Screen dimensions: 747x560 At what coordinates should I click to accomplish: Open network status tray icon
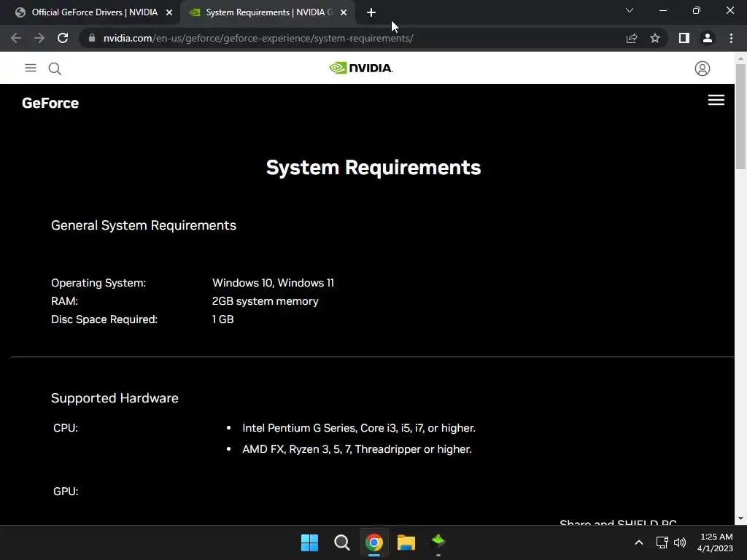pos(662,542)
